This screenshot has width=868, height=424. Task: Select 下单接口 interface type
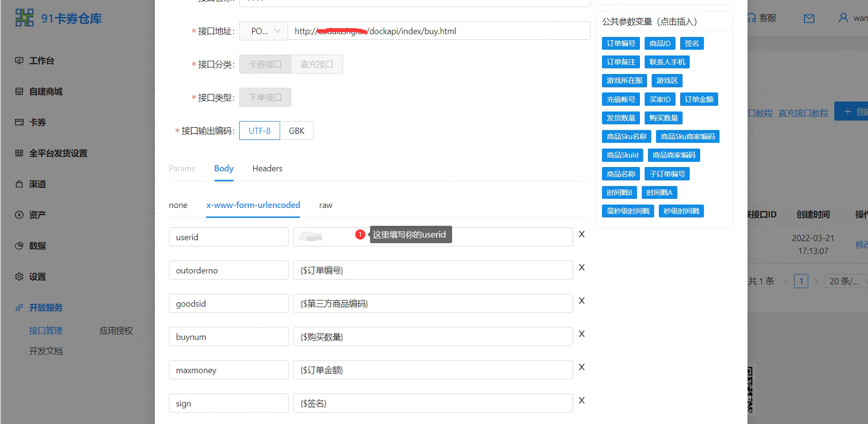[x=265, y=98]
